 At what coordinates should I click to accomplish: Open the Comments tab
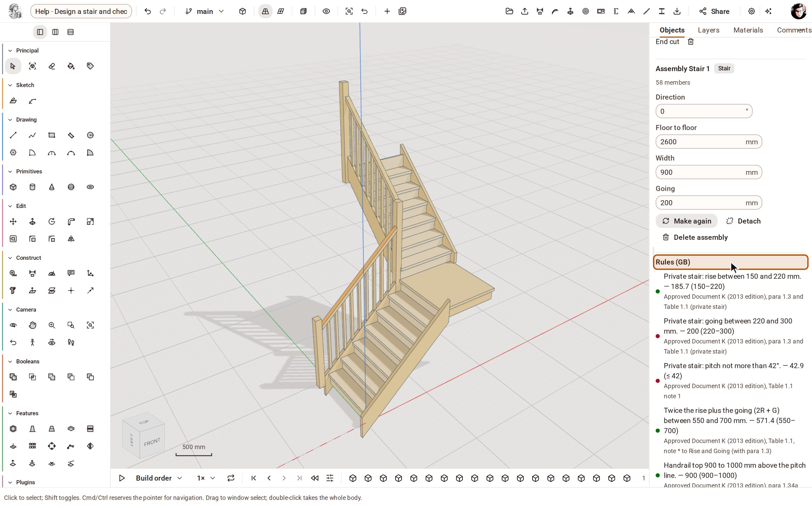coord(794,30)
